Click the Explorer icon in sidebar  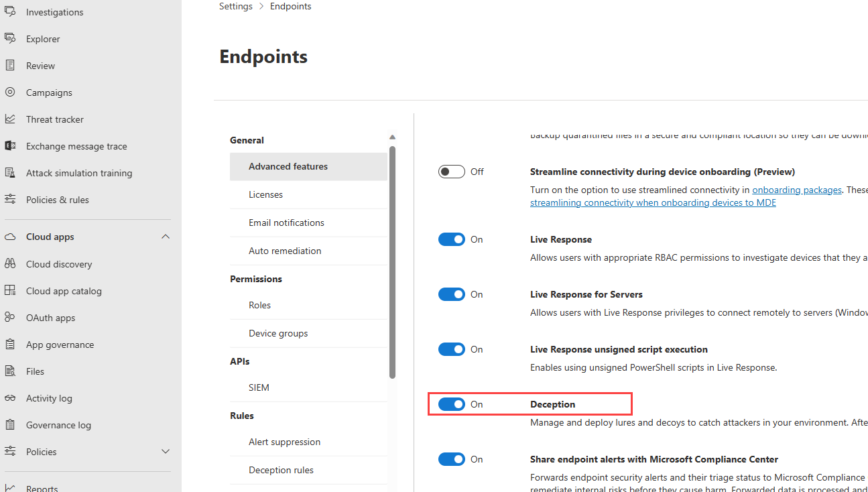(x=10, y=39)
